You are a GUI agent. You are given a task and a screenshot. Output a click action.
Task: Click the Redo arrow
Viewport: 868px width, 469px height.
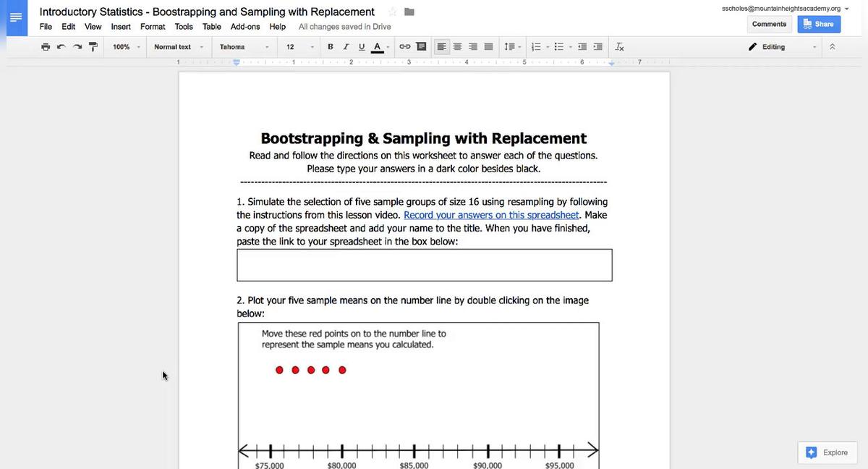[x=77, y=47]
